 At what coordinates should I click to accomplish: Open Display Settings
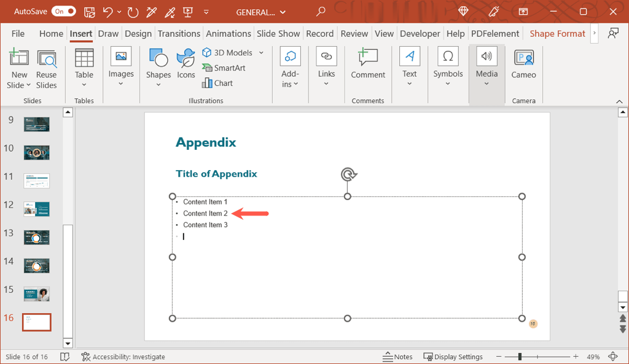pyautogui.click(x=453, y=357)
